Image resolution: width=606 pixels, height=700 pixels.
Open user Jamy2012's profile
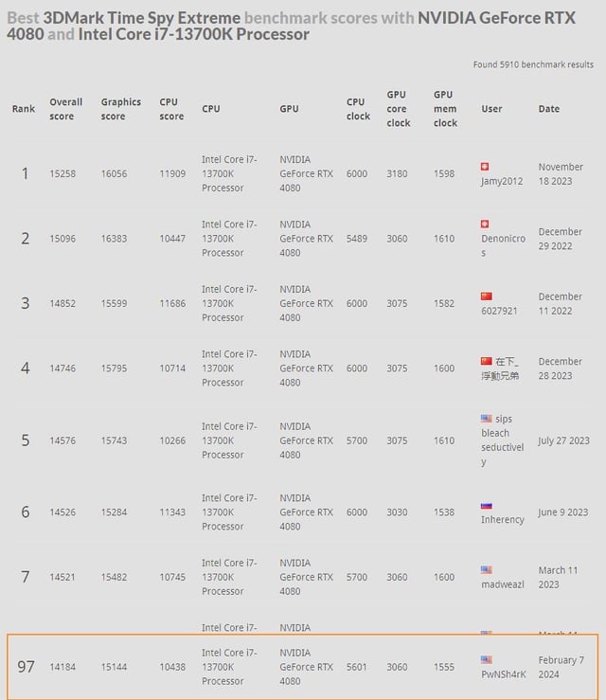coord(502,181)
